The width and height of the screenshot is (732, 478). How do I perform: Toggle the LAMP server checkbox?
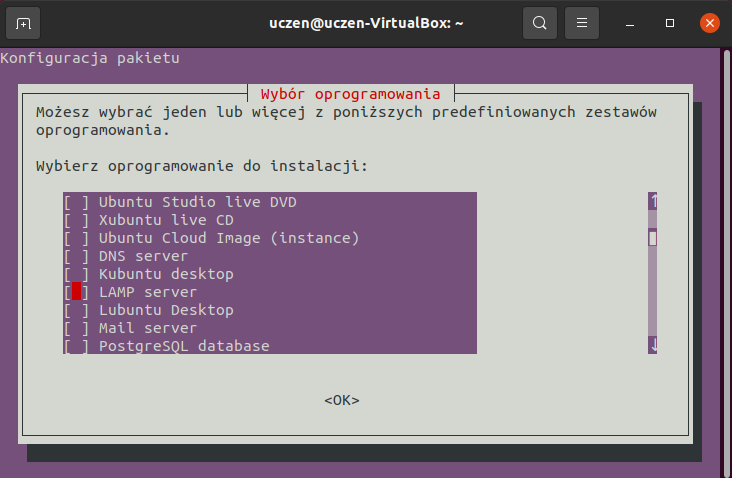(x=76, y=292)
